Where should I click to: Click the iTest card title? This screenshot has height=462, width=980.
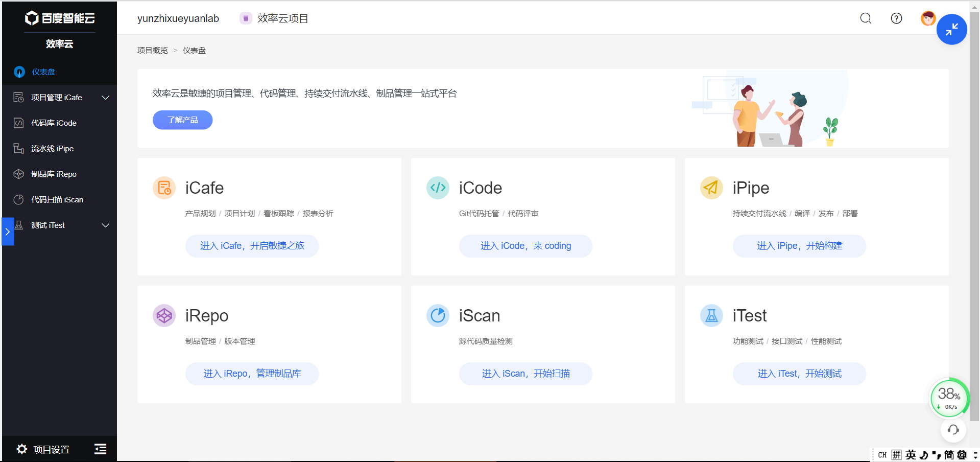[x=749, y=316]
